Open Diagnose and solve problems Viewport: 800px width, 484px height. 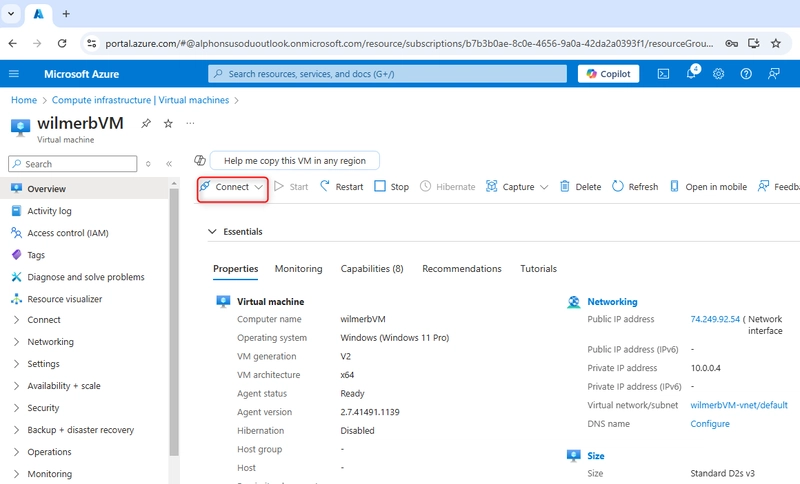click(x=84, y=276)
